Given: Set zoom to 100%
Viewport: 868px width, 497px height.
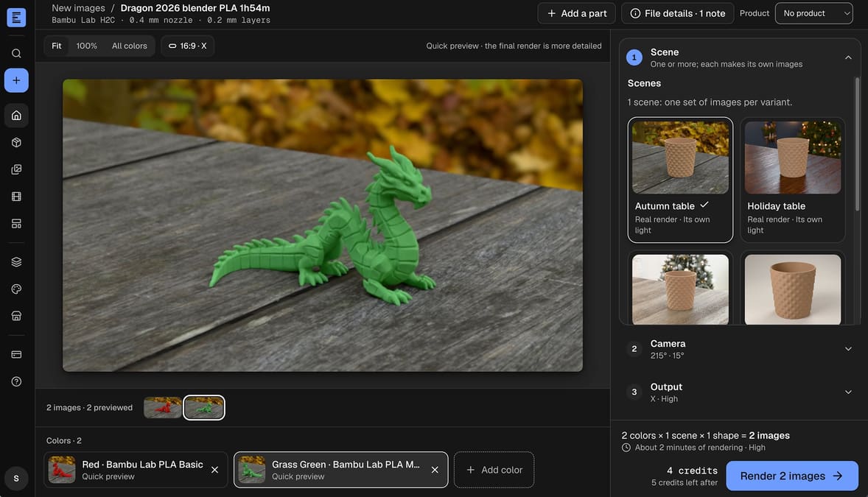Looking at the screenshot, I should click(86, 46).
